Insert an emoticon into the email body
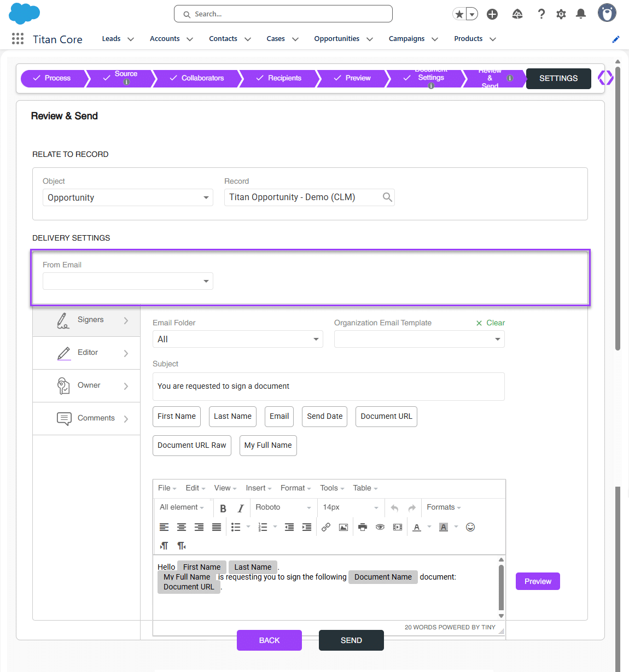Screen dimensions: 629x672 [x=470, y=527]
